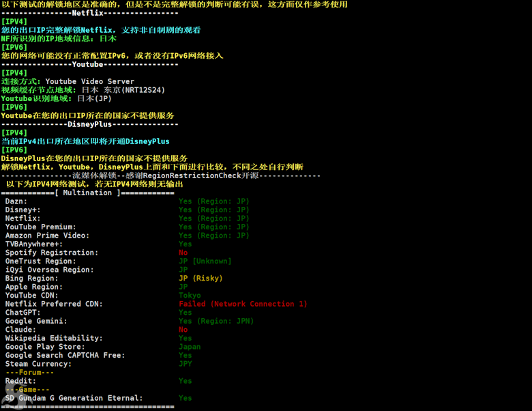
Task: Click the 'Wikipedia Editability:' label
Action: point(54,339)
